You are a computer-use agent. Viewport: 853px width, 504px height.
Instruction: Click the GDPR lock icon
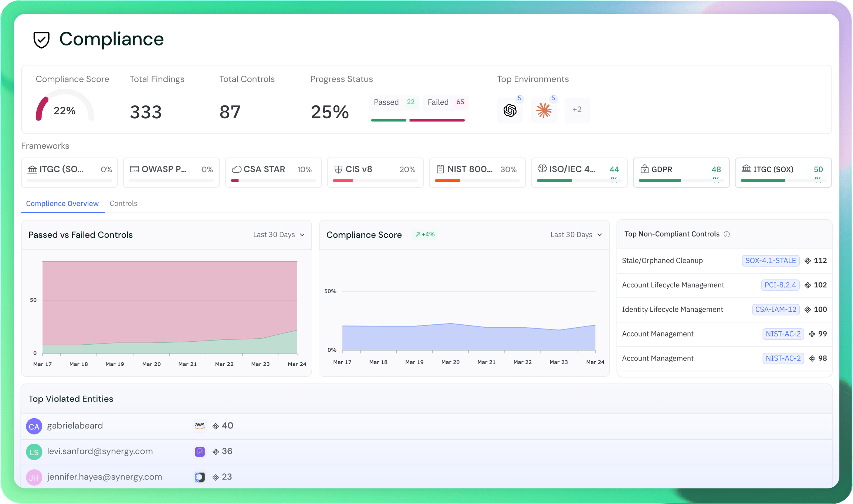click(644, 169)
